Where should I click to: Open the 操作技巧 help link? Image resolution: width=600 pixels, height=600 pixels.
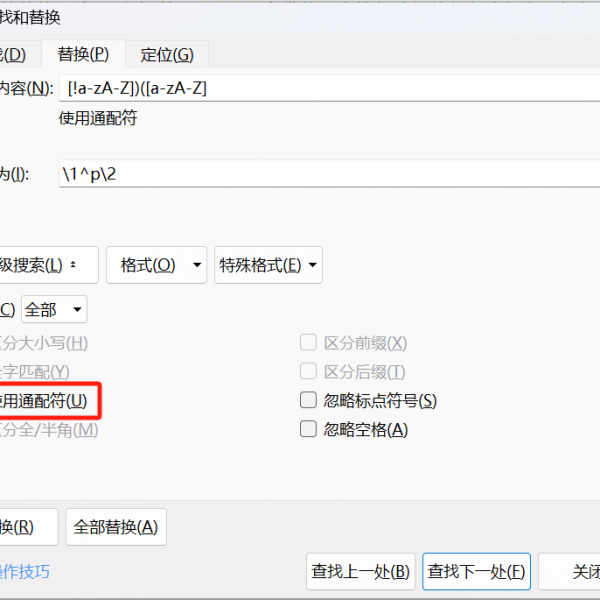click(x=25, y=572)
